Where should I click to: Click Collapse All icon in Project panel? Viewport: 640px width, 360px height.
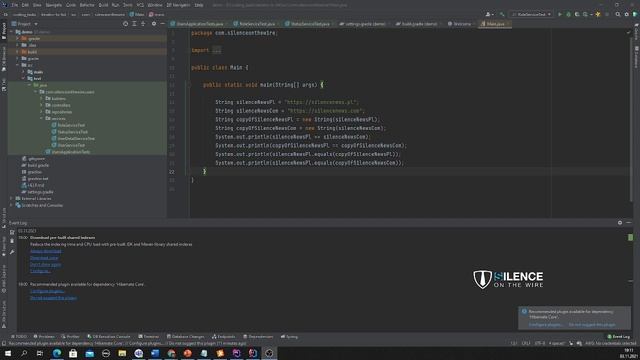coord(143,24)
